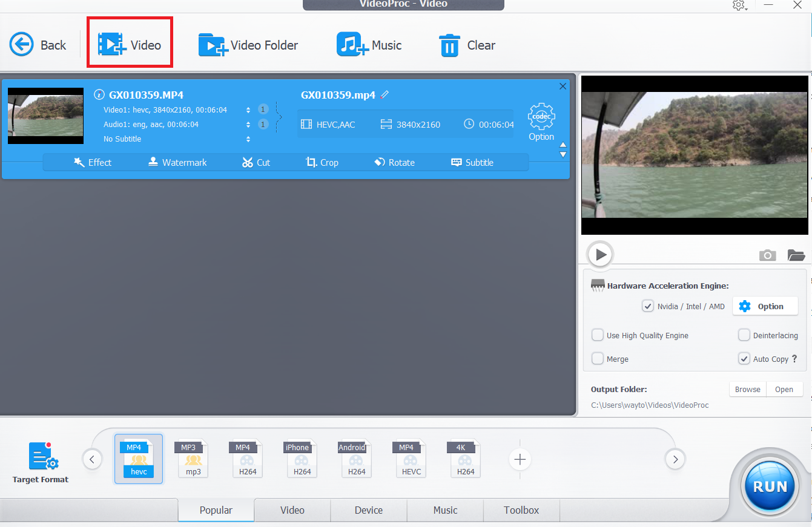Open the Rotate tool

coord(395,162)
